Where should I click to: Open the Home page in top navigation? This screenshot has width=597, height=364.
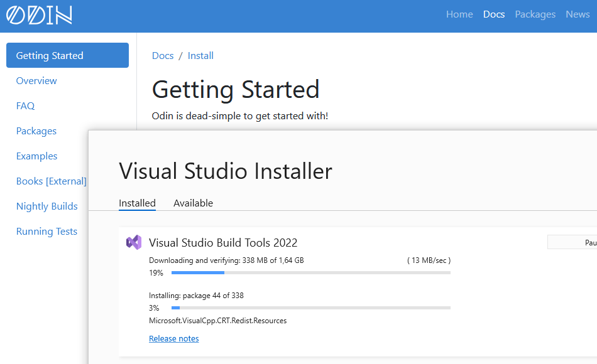coord(459,14)
